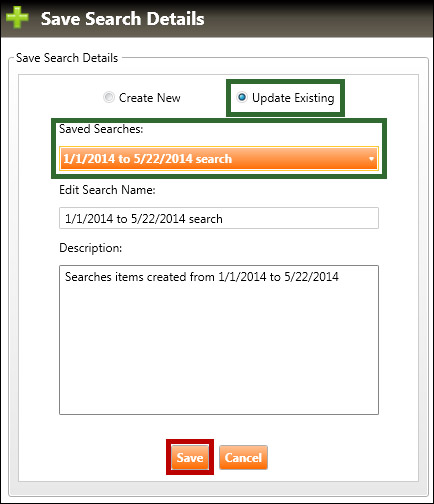Click the green plus icon in header
This screenshot has height=504, width=434.
pos(17,17)
